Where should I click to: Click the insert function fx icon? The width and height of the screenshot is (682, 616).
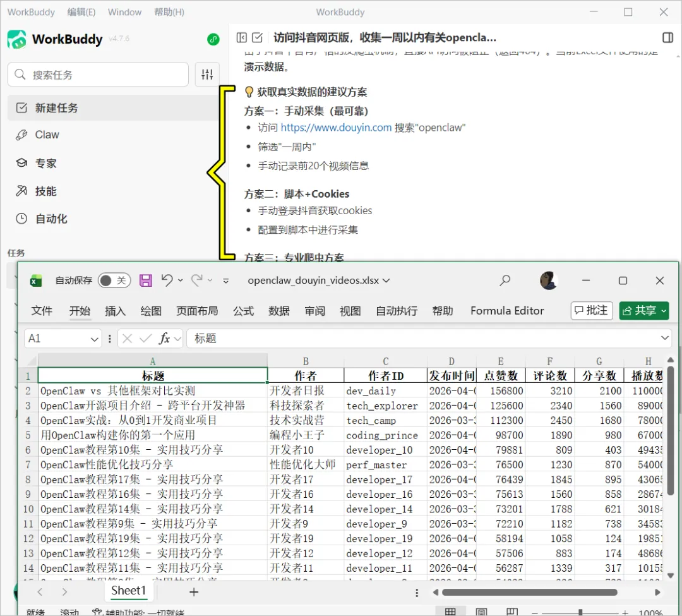pos(164,339)
